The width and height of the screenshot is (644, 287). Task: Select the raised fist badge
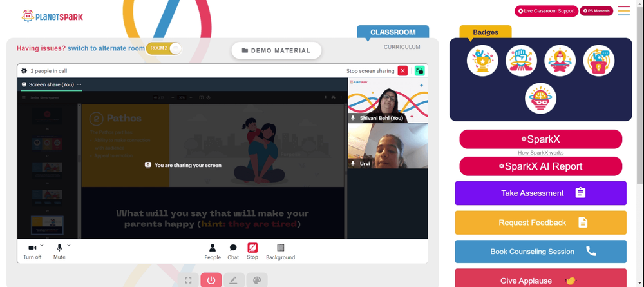click(x=521, y=61)
